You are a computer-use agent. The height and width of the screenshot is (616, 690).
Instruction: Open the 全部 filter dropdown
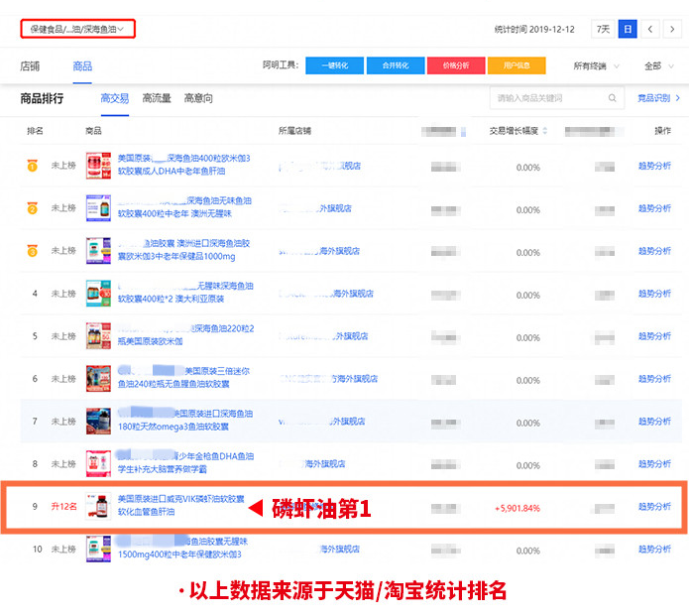655,66
